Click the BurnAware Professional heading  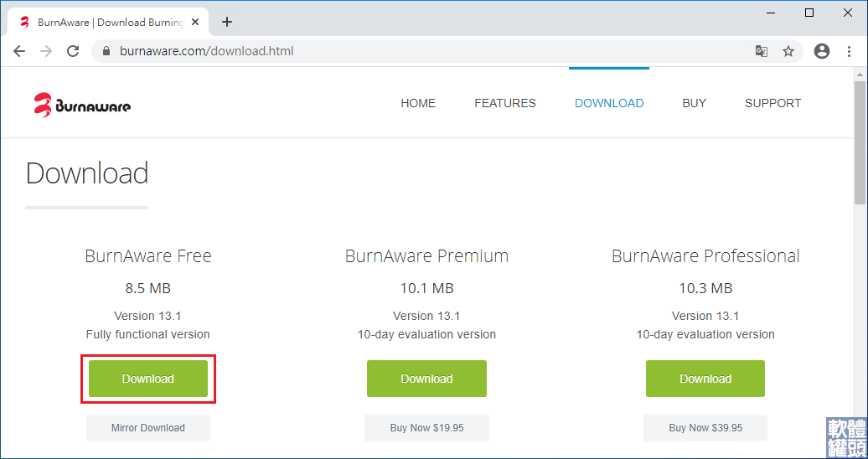coord(705,256)
